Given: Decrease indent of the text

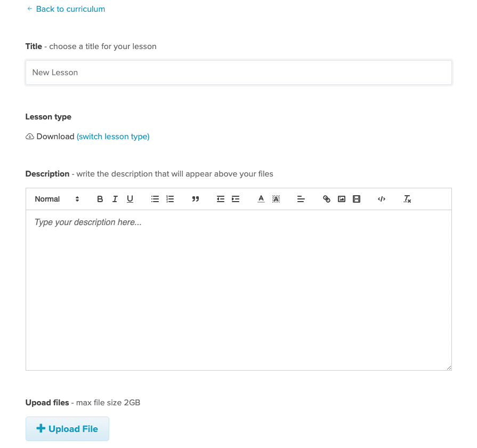Looking at the screenshot, I should [x=221, y=199].
